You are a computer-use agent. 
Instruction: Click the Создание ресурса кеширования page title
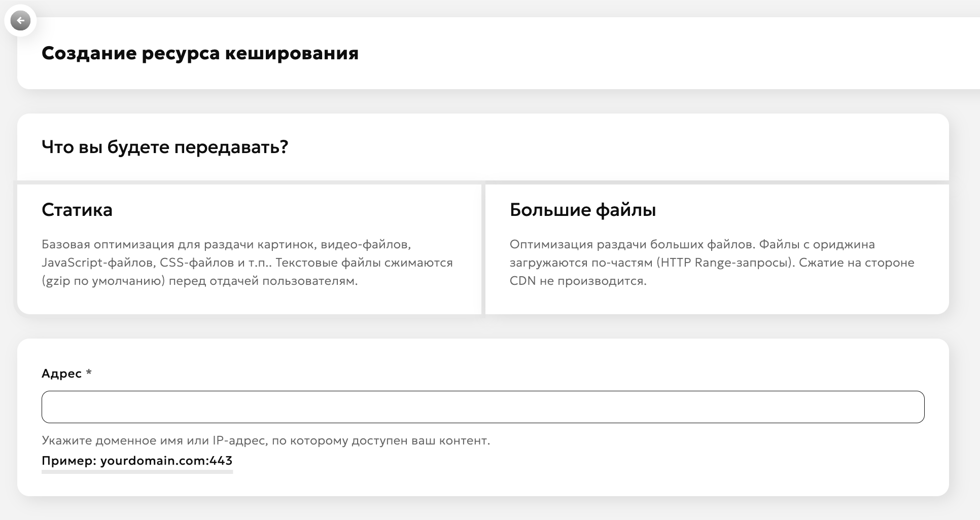tap(200, 53)
